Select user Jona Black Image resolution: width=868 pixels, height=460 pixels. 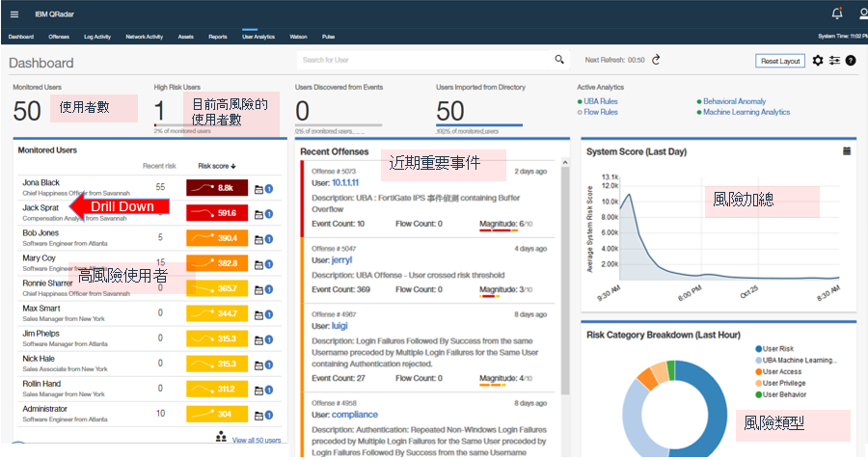tap(41, 182)
